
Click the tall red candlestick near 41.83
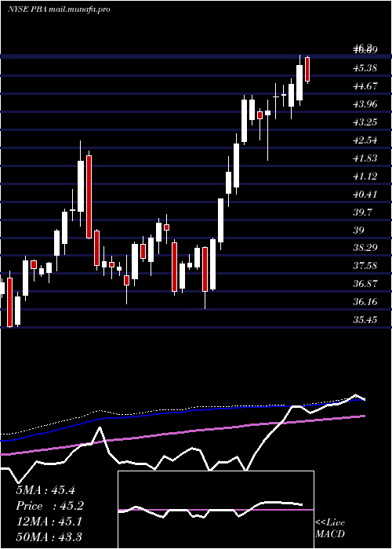point(89,197)
